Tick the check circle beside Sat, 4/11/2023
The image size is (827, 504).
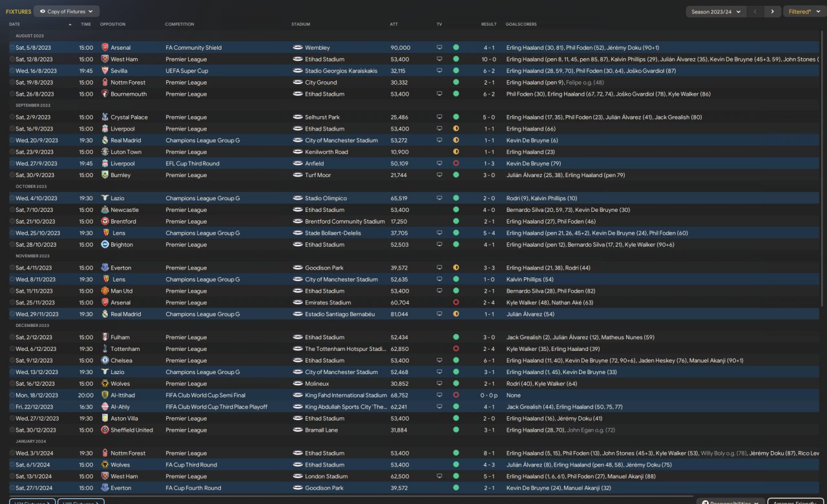tap(12, 268)
